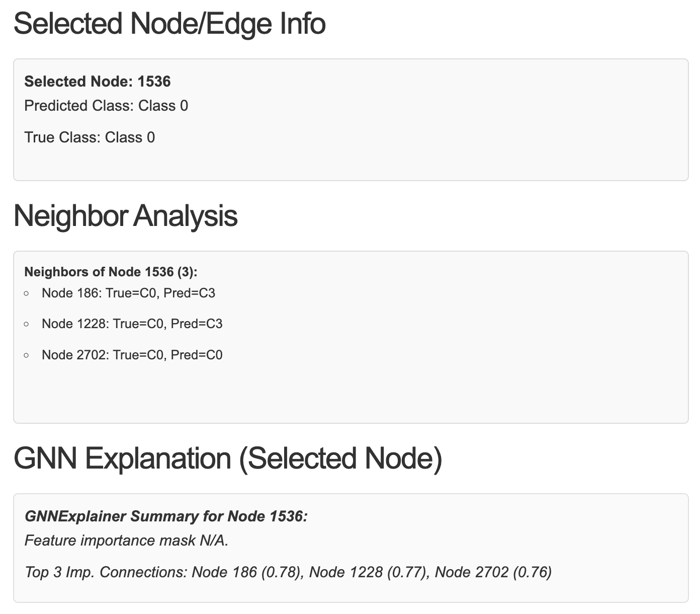Click the GNNExplainer Summary for Node 1536 title

pyautogui.click(x=166, y=516)
